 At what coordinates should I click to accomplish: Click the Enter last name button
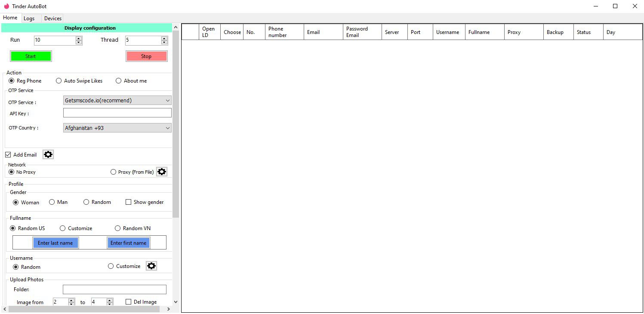click(55, 243)
